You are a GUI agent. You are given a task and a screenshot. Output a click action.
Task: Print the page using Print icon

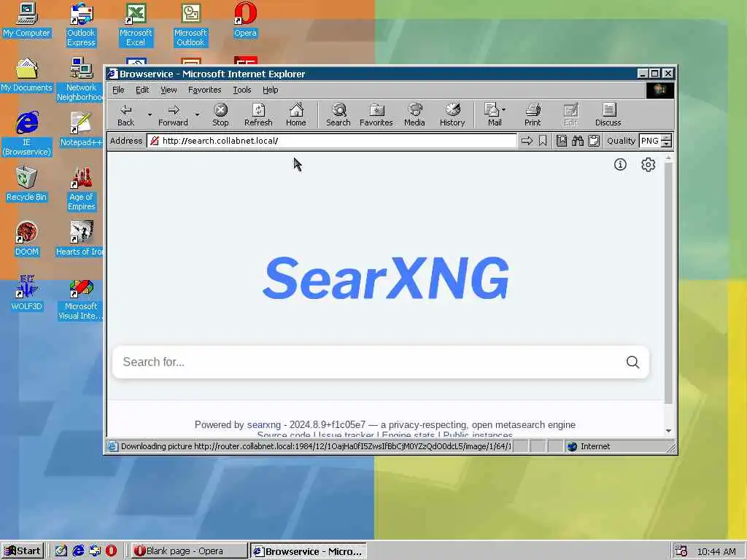[533, 114]
